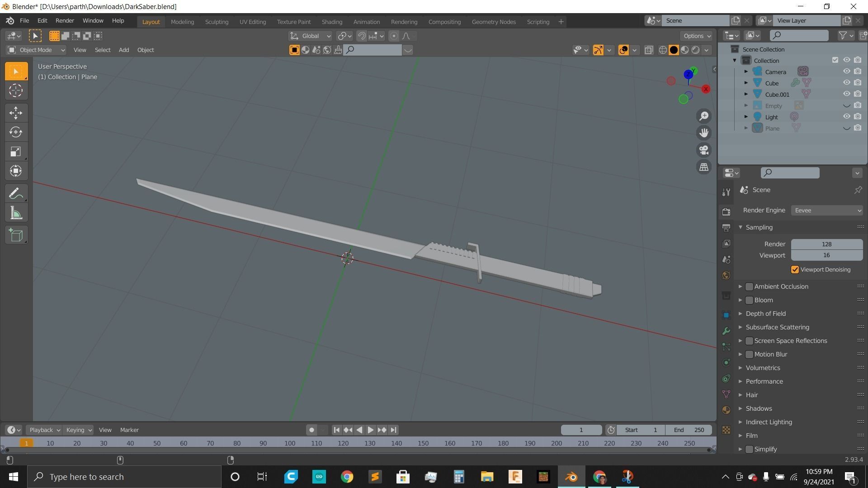Enable Ambient Occlusion checkbox
Screen dimensions: 868x488
pos(749,286)
